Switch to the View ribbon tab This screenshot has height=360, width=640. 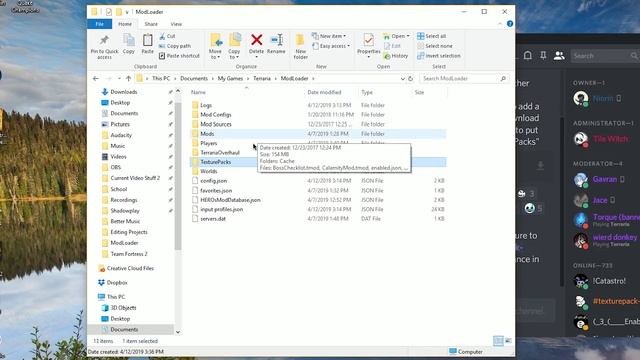point(176,24)
